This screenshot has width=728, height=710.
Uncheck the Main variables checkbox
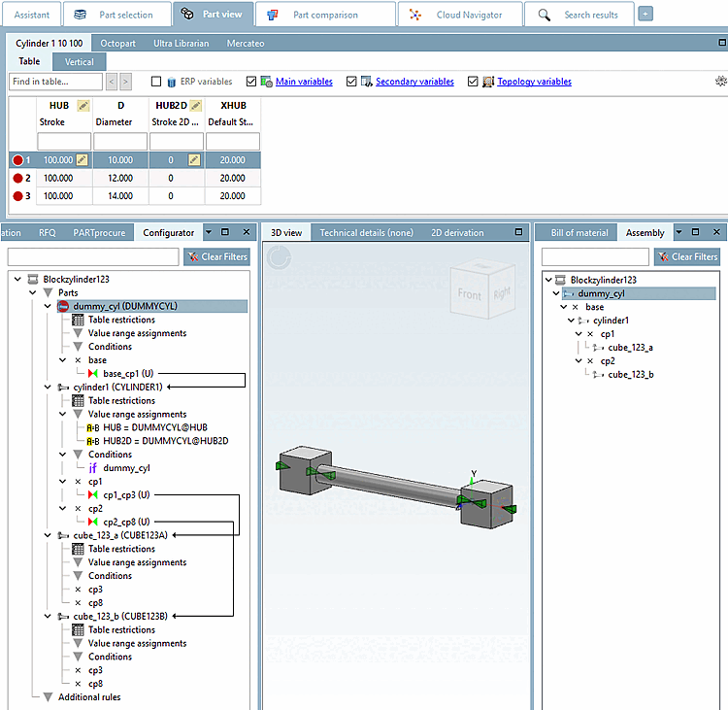[252, 83]
